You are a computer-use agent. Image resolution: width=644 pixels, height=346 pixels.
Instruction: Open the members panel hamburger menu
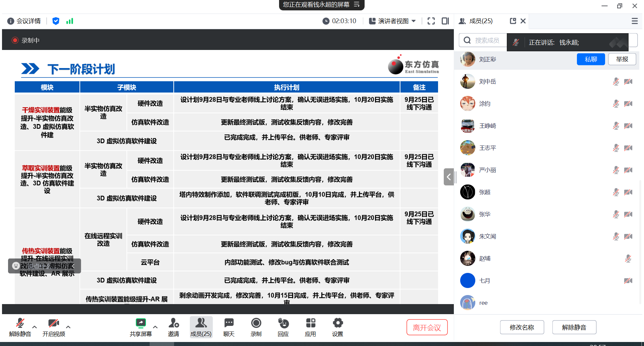coord(634,21)
